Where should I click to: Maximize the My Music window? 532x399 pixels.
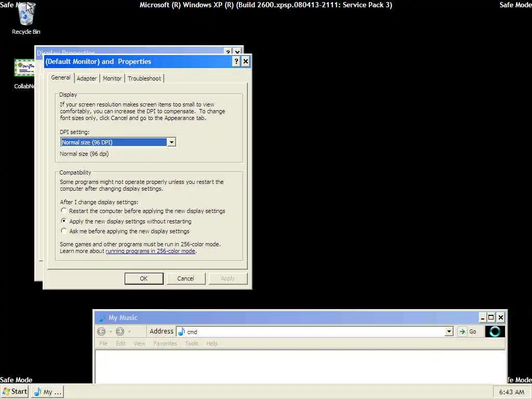tap(491, 317)
